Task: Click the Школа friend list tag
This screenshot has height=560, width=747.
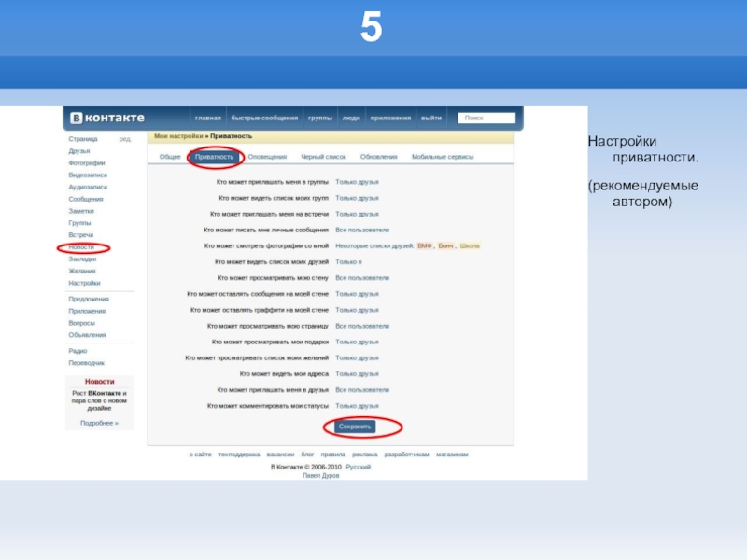Action: [470, 245]
